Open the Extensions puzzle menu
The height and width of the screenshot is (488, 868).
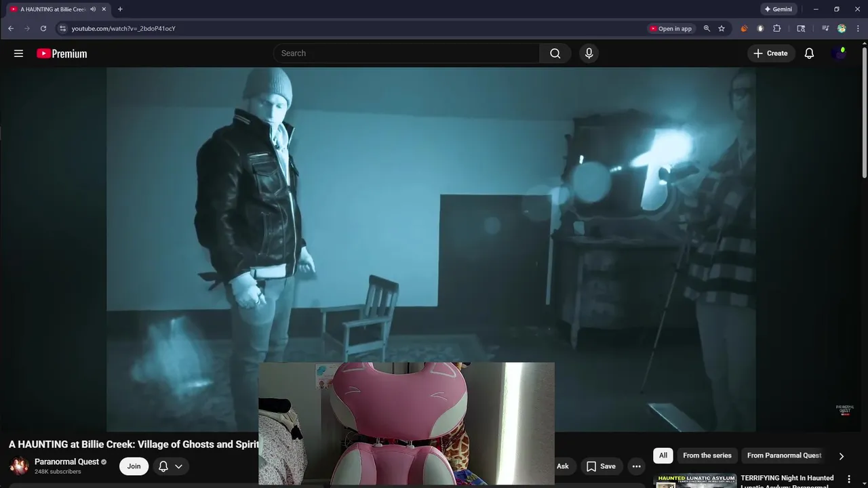point(777,28)
